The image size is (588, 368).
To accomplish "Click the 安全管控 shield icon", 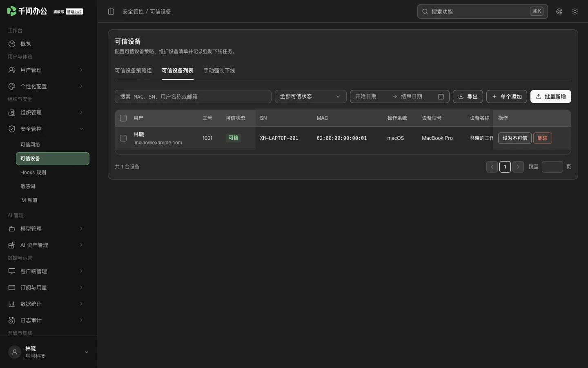I will click(12, 129).
